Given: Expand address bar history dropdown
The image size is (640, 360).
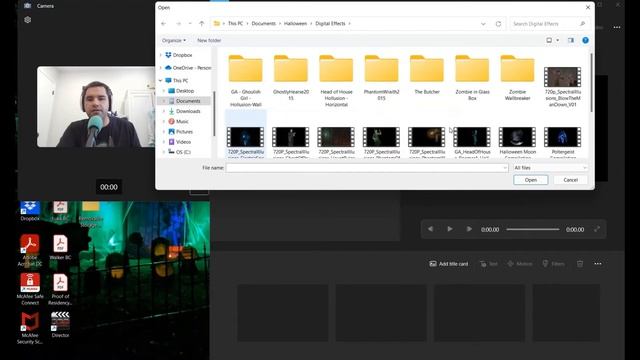Looking at the screenshot, I should [483, 24].
